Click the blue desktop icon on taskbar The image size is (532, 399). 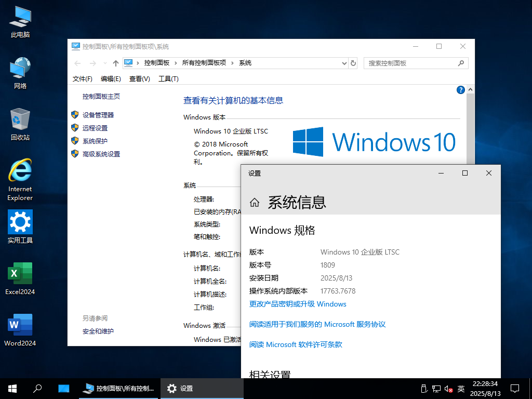pyautogui.click(x=63, y=389)
